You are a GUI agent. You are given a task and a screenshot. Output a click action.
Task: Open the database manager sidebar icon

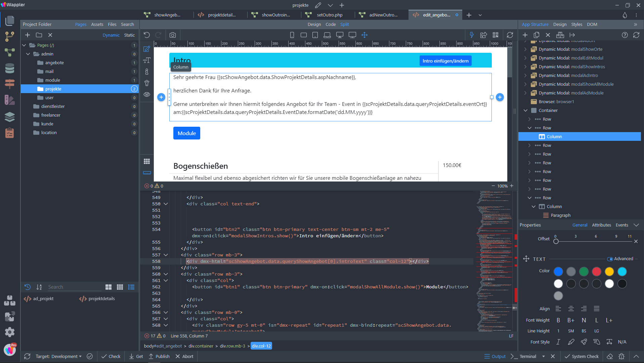tap(10, 68)
